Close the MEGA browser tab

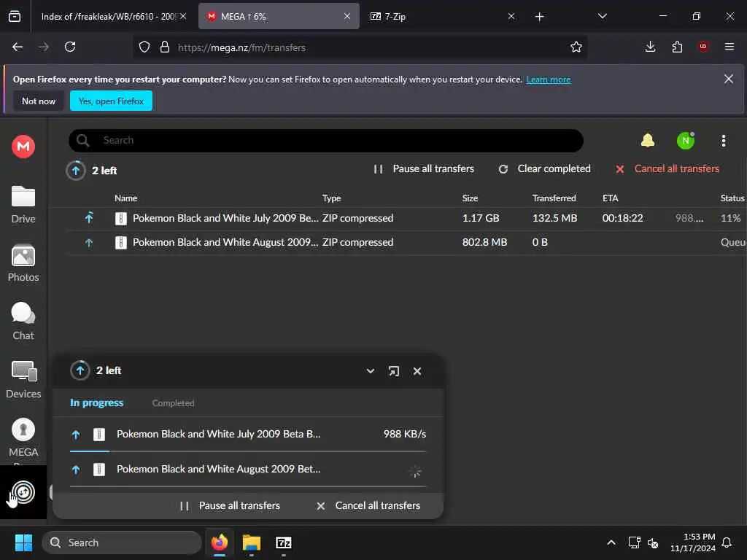(x=347, y=16)
